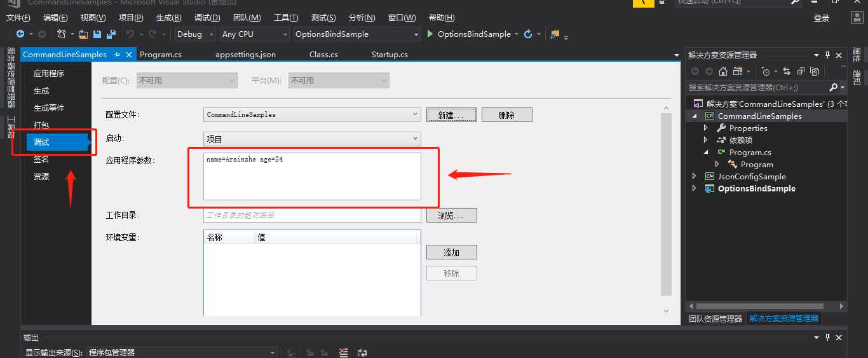Select the 调试 properties page

[x=57, y=142]
